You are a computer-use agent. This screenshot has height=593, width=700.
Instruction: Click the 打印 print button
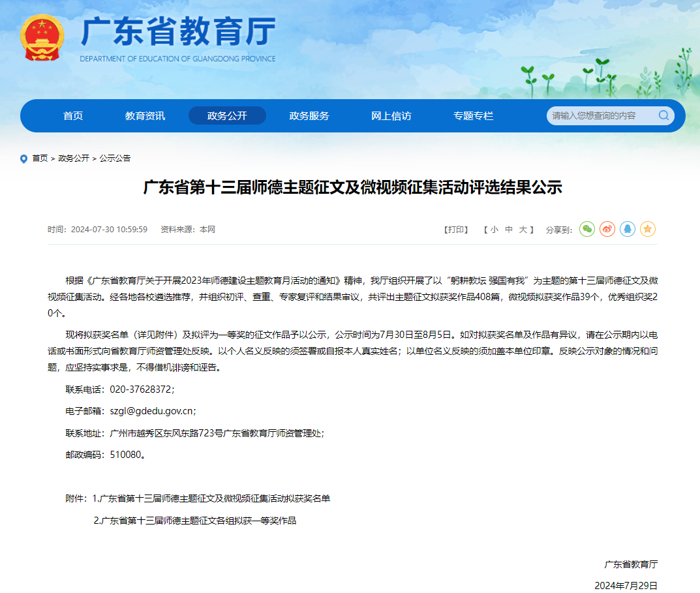(x=456, y=230)
